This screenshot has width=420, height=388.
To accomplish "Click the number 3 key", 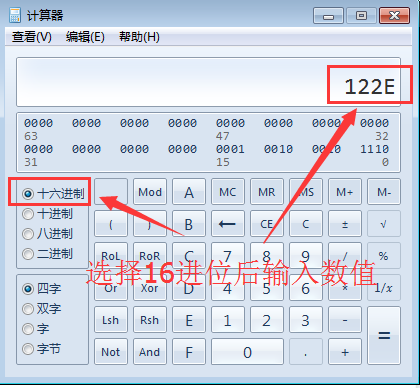I will 306,320.
